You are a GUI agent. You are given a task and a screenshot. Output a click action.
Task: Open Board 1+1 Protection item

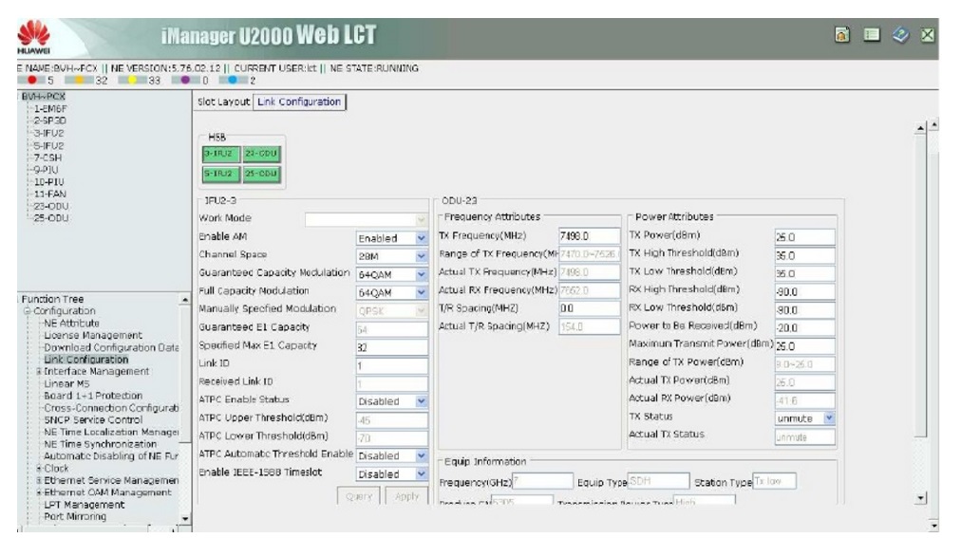[92, 396]
